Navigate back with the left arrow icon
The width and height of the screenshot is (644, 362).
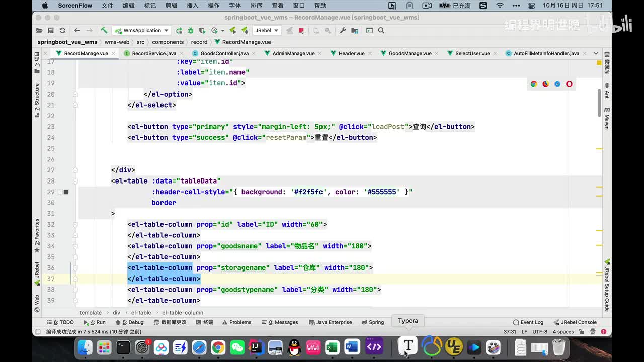coord(77,30)
